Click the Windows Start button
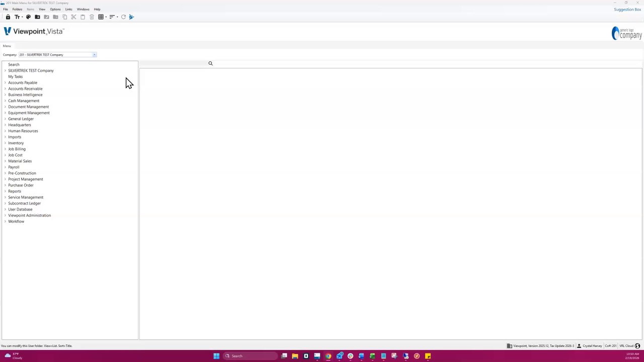Viewport: 644px width, 362px height. point(216,356)
